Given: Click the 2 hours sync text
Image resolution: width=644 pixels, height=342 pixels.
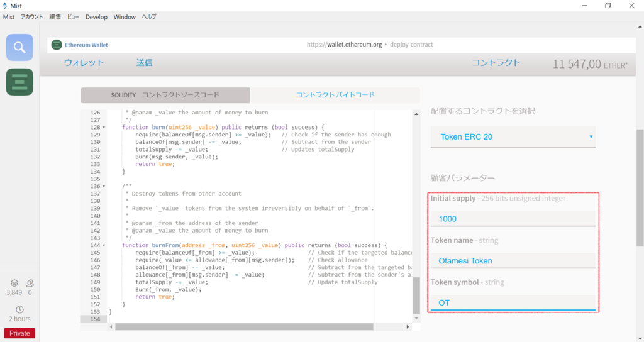Looking at the screenshot, I should (19, 319).
